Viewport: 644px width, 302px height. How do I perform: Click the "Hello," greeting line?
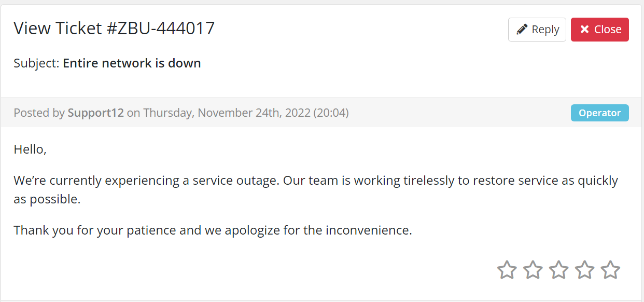pyautogui.click(x=30, y=149)
